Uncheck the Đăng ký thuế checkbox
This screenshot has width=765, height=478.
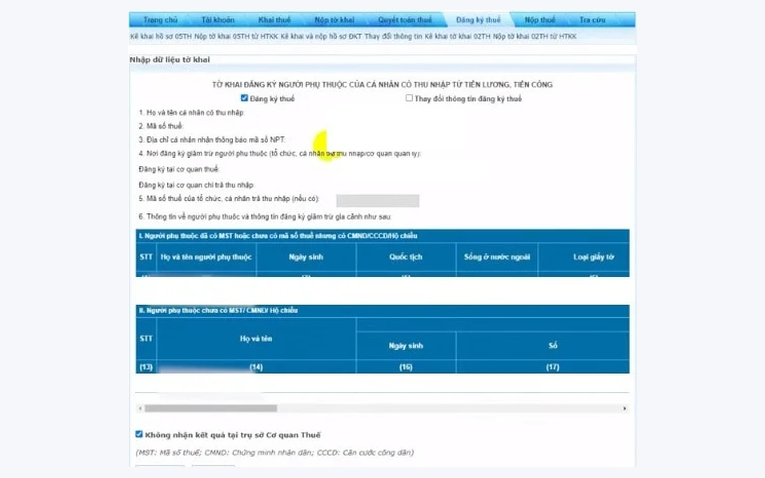(244, 98)
